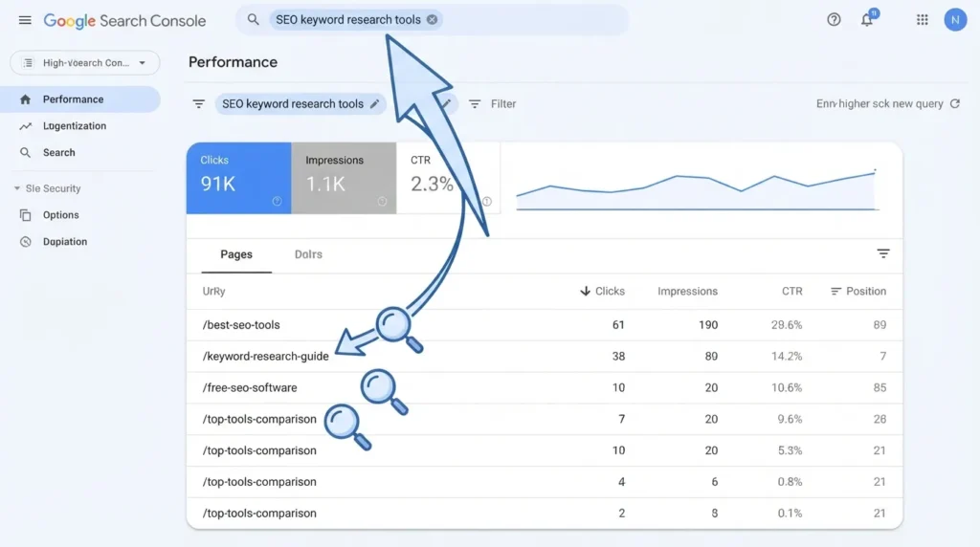The width and height of the screenshot is (980, 547).
Task: Open the hamburger main menu
Action: (x=25, y=20)
